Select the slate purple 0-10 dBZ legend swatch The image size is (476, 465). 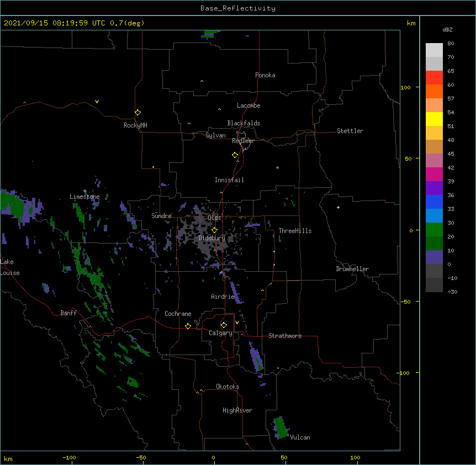434,257
